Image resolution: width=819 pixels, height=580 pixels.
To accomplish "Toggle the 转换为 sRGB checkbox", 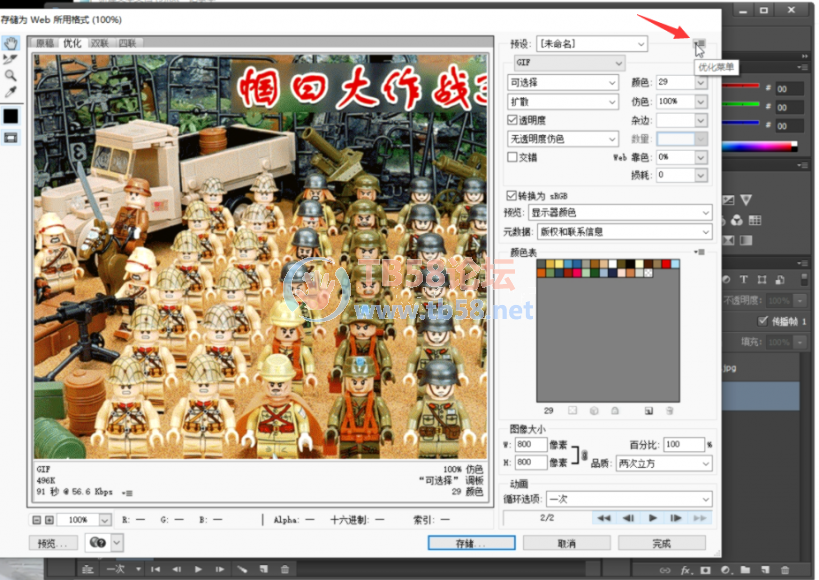I will pyautogui.click(x=511, y=195).
